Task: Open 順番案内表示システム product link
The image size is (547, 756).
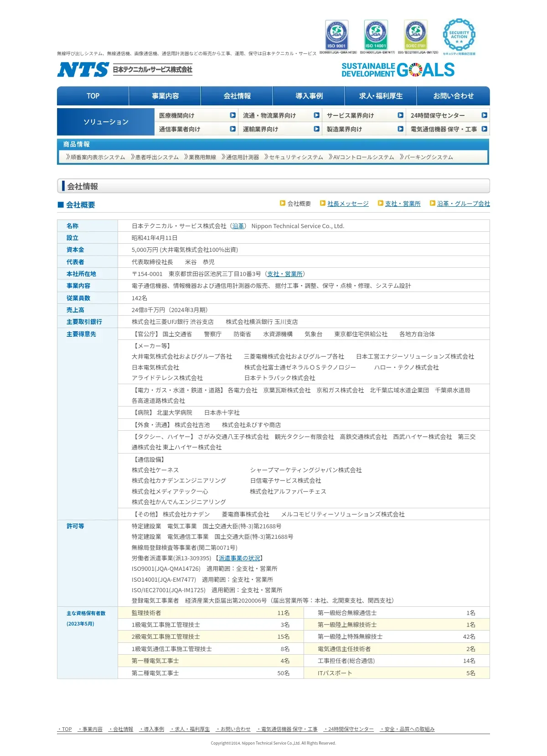Action: [95, 157]
